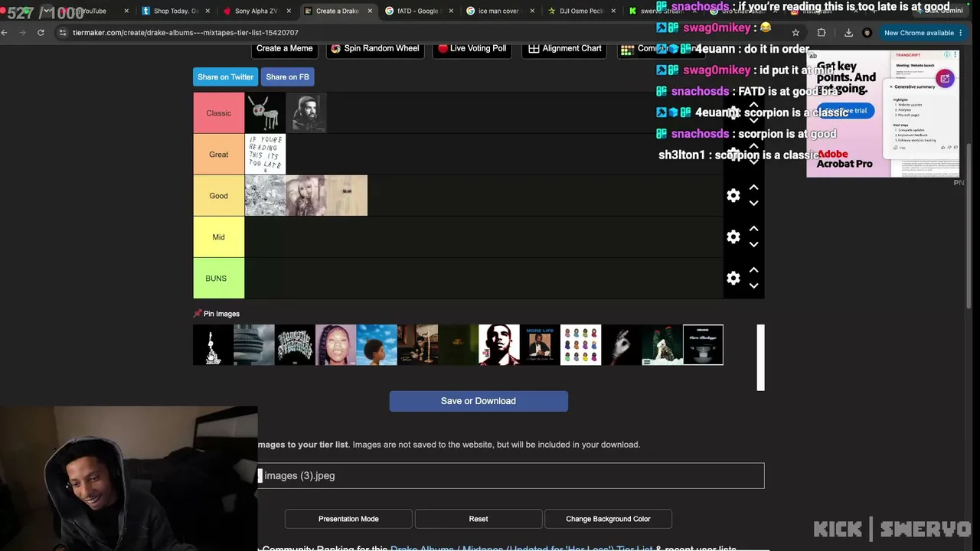Screen dimensions: 980x551
Task: Select the red Classic tier label
Action: (x=218, y=113)
